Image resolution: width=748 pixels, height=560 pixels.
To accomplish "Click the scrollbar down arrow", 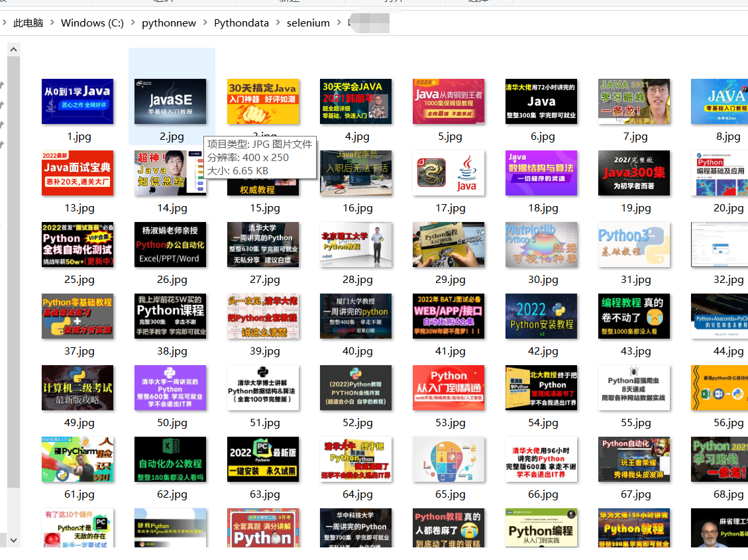I will (13, 540).
